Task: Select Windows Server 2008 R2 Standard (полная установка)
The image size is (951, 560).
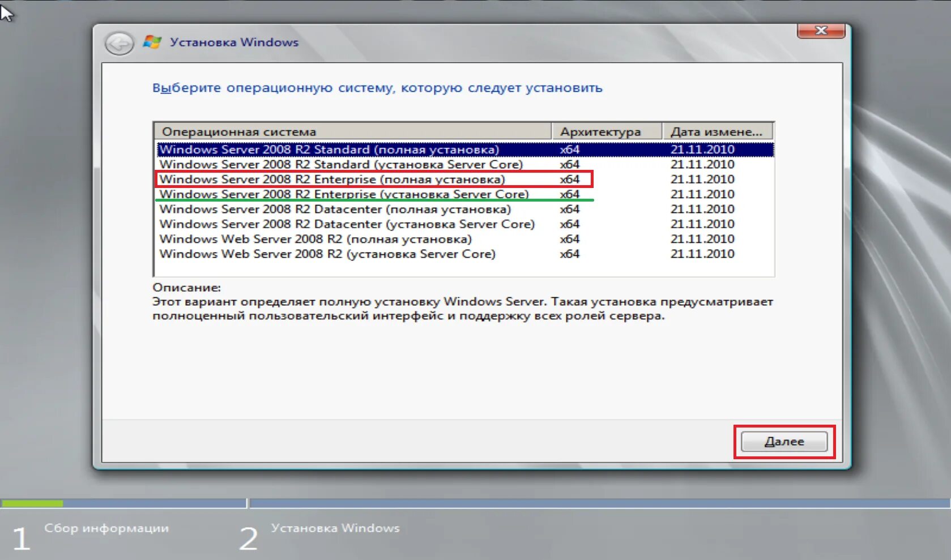Action: coord(465,149)
